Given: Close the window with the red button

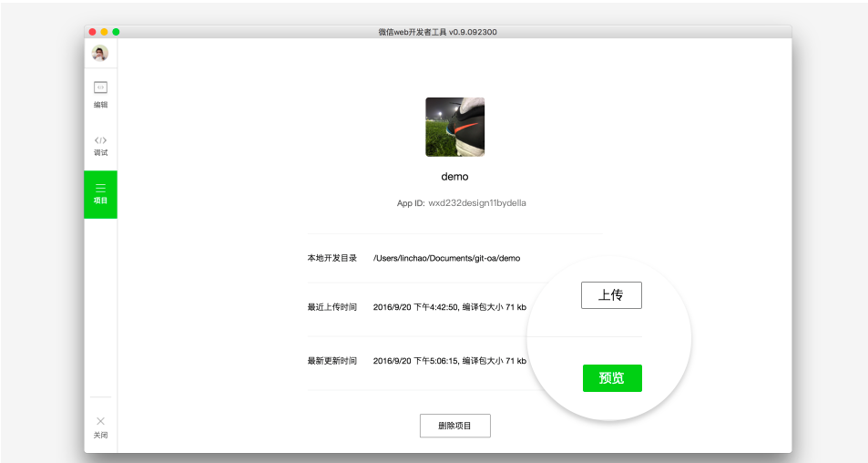Looking at the screenshot, I should pyautogui.click(x=92, y=32).
